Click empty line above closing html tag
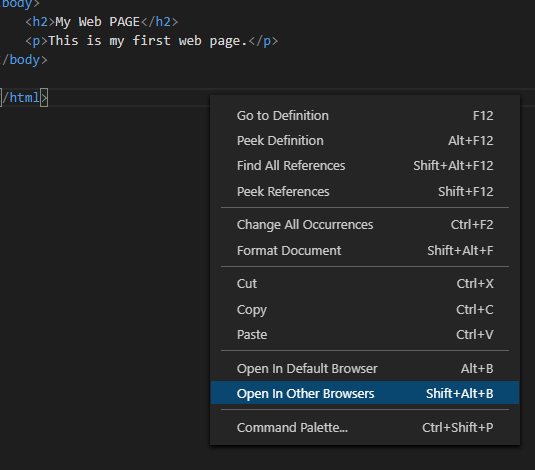The image size is (535, 470). [102, 79]
